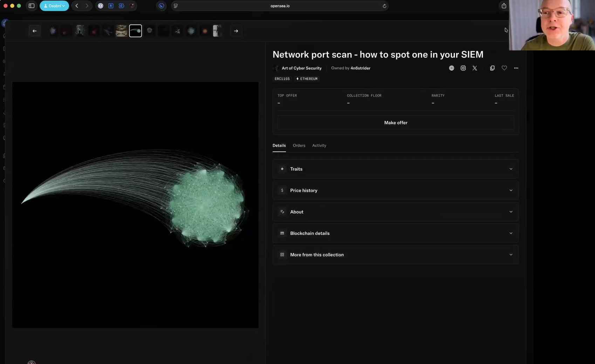Open the Osobní profile dropdown
Viewport: 595px width, 364px height.
pos(54,6)
